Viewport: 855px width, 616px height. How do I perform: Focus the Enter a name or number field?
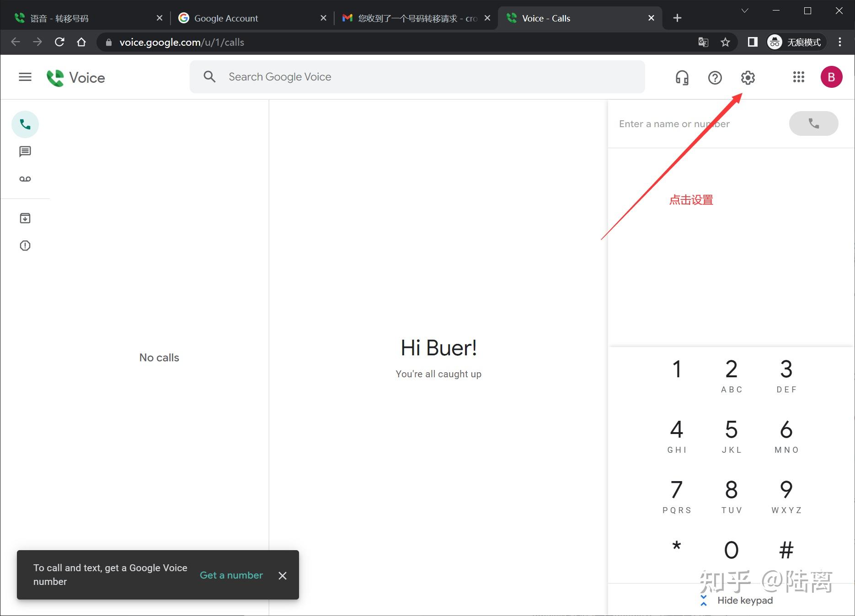[x=700, y=124]
